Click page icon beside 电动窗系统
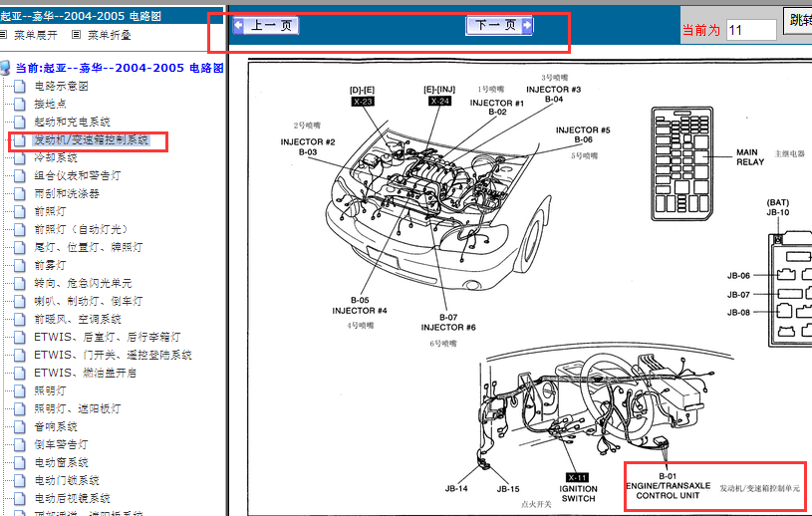This screenshot has height=516, width=812. click(x=20, y=462)
